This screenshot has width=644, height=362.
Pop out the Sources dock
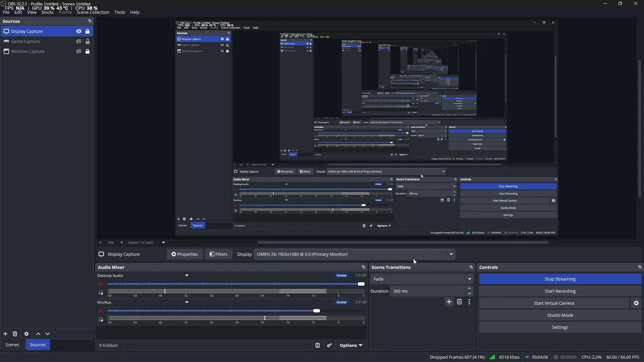[x=90, y=21]
